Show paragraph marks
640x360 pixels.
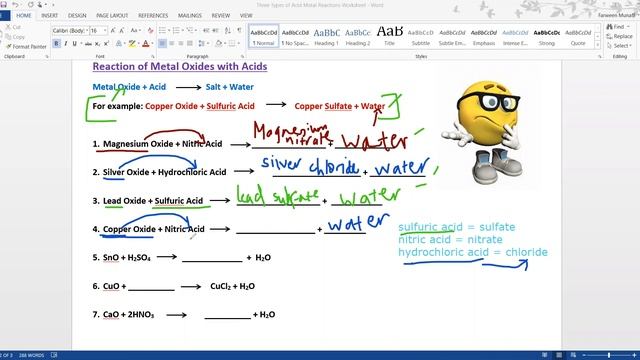click(239, 31)
